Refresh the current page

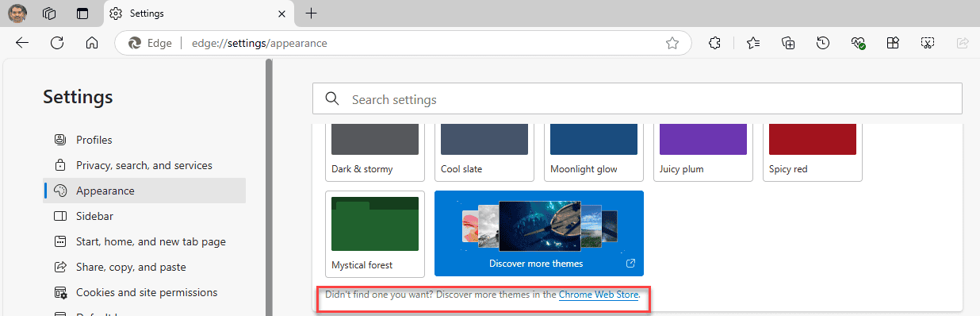(x=57, y=44)
